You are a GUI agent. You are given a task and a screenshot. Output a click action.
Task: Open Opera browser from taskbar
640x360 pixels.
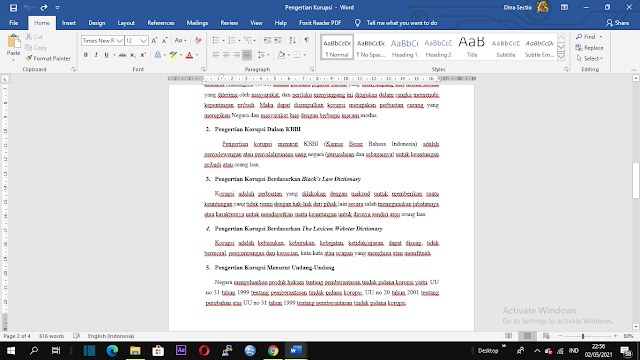(x=204, y=351)
